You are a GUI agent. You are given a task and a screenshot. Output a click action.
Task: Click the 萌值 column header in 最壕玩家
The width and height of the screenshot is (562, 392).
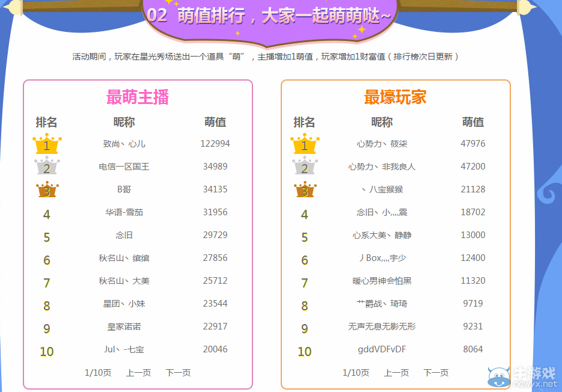[473, 122]
